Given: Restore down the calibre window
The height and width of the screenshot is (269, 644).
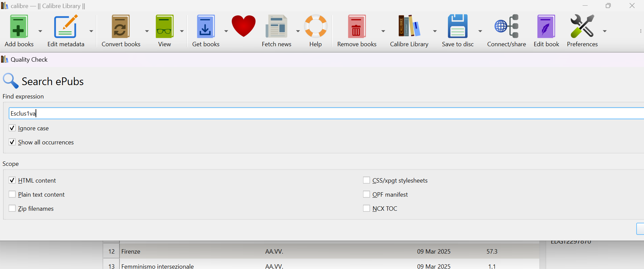Looking at the screenshot, I should coord(608,6).
